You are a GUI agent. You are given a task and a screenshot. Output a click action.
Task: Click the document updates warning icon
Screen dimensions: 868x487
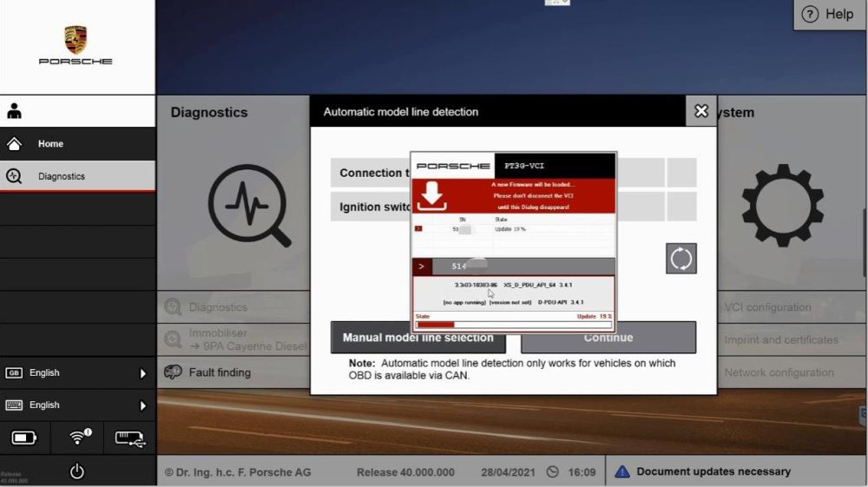[621, 471]
